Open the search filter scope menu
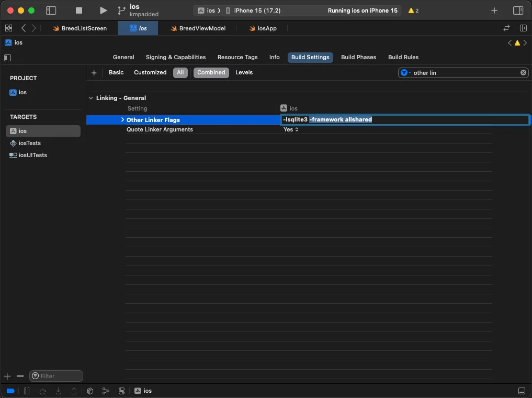 [x=405, y=73]
